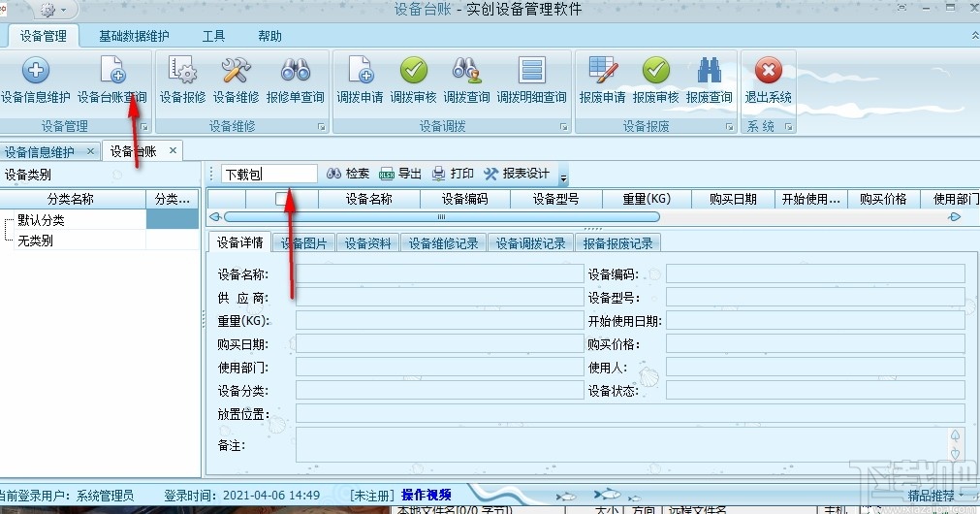Select 无类别 in category tree

[35, 241]
